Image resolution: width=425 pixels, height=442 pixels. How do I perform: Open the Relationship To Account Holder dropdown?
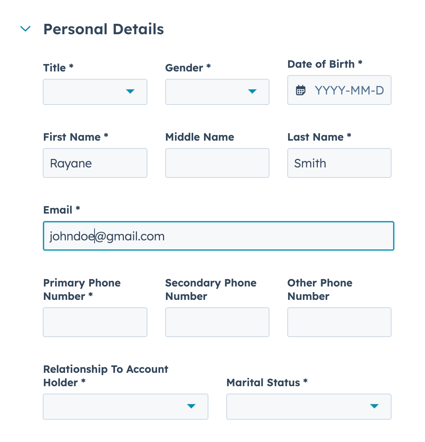[126, 406]
